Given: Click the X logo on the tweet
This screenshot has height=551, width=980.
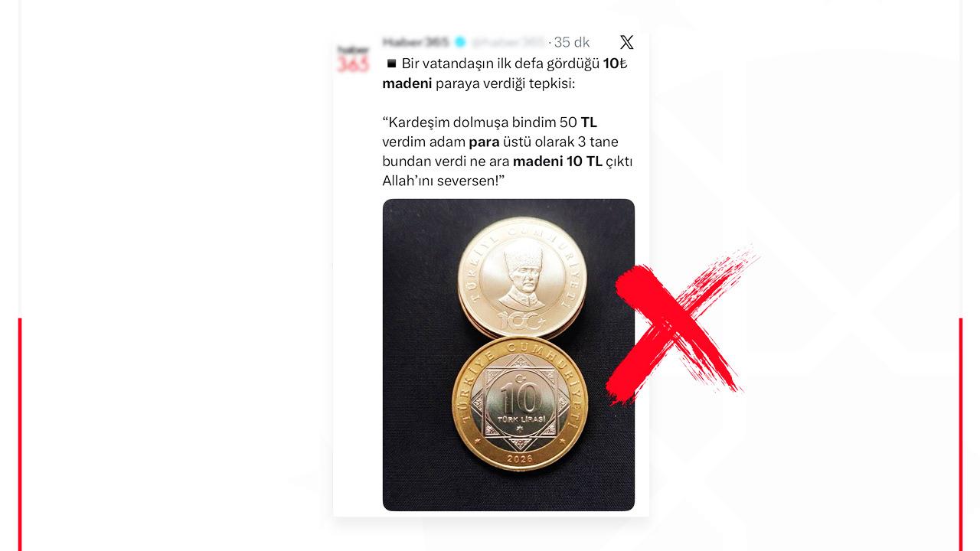Looking at the screenshot, I should point(626,42).
